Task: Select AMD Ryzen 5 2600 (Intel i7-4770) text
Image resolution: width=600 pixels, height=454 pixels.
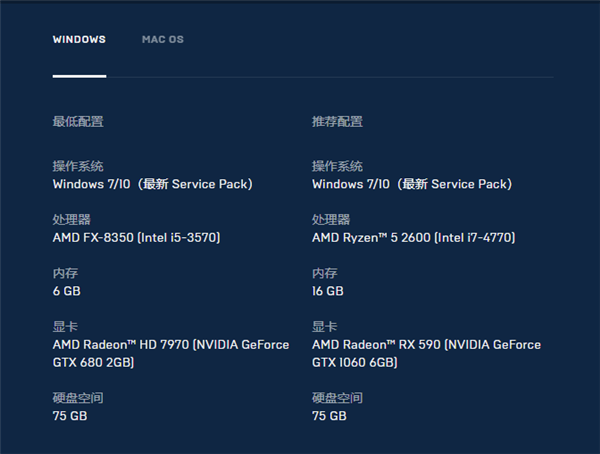Action: point(414,238)
